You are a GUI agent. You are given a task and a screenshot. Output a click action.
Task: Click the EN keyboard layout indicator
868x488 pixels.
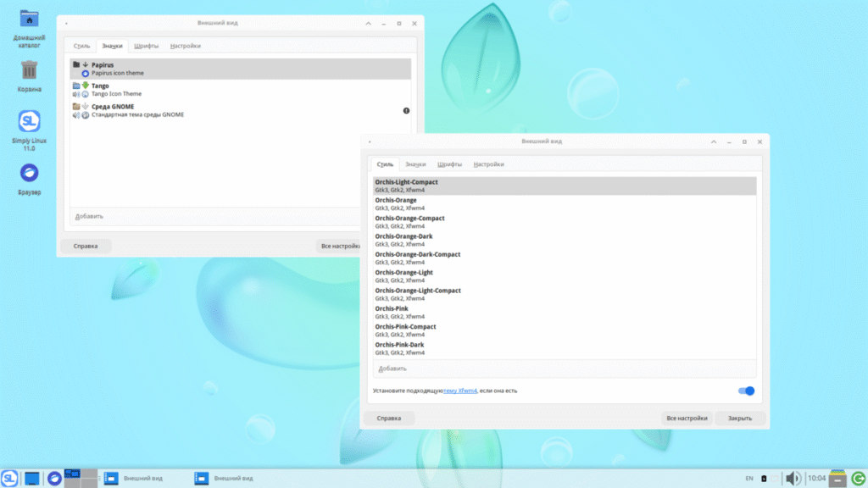tap(749, 477)
